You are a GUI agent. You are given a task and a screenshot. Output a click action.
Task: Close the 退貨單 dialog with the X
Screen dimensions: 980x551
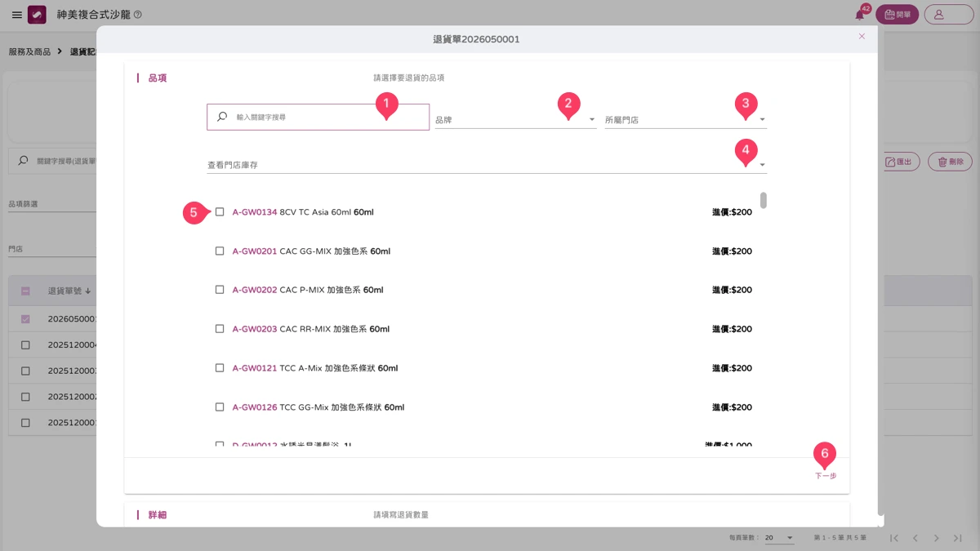coord(862,37)
